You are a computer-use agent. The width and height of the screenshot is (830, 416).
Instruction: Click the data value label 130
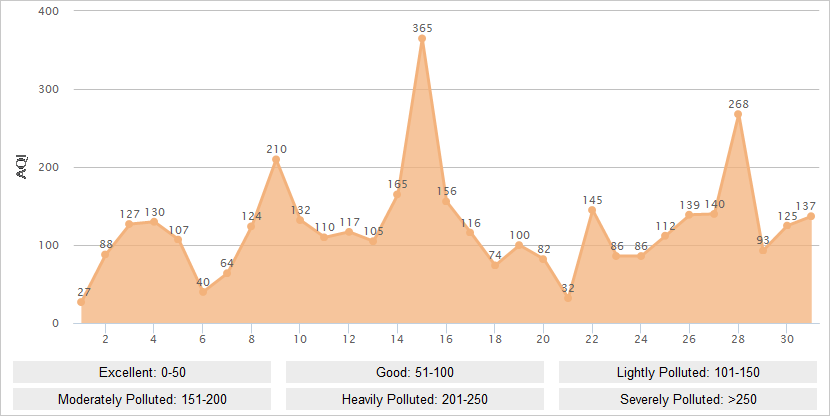(155, 212)
